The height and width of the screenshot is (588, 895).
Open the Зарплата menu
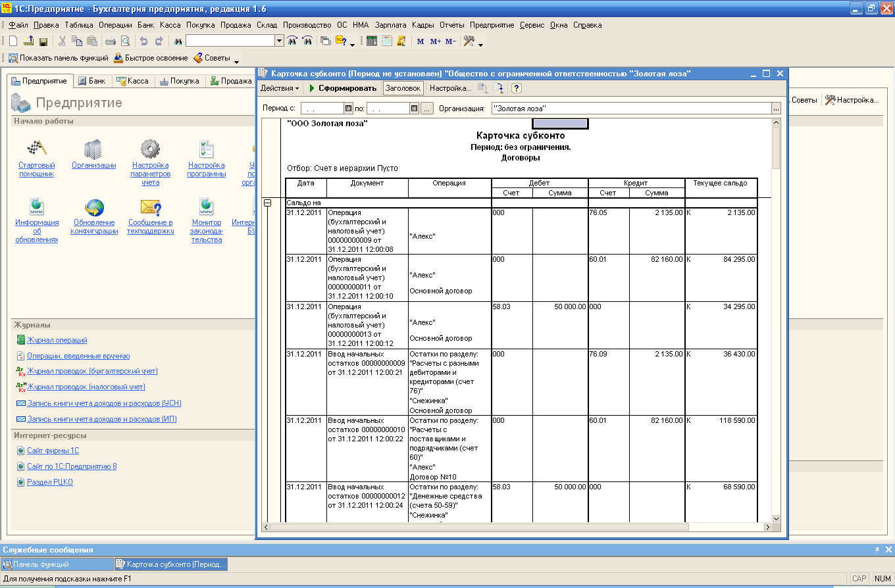tap(390, 25)
